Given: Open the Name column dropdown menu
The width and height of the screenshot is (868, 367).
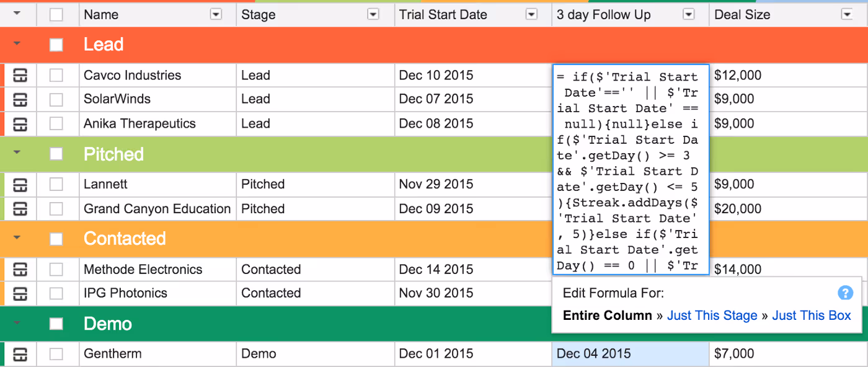Looking at the screenshot, I should (216, 14).
